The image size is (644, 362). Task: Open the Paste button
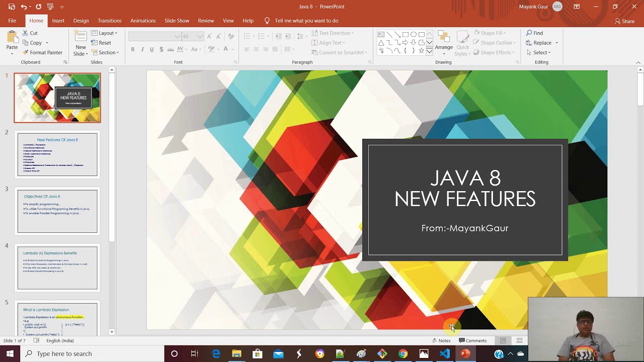(x=12, y=41)
